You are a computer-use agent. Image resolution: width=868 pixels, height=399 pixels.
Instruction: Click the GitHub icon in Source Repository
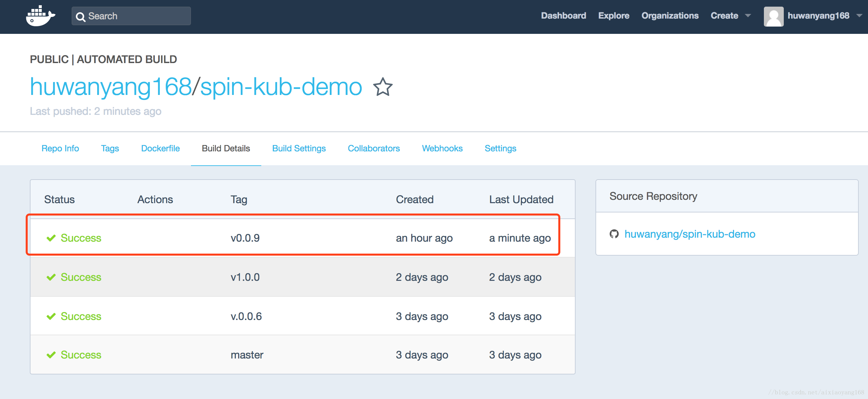click(614, 234)
